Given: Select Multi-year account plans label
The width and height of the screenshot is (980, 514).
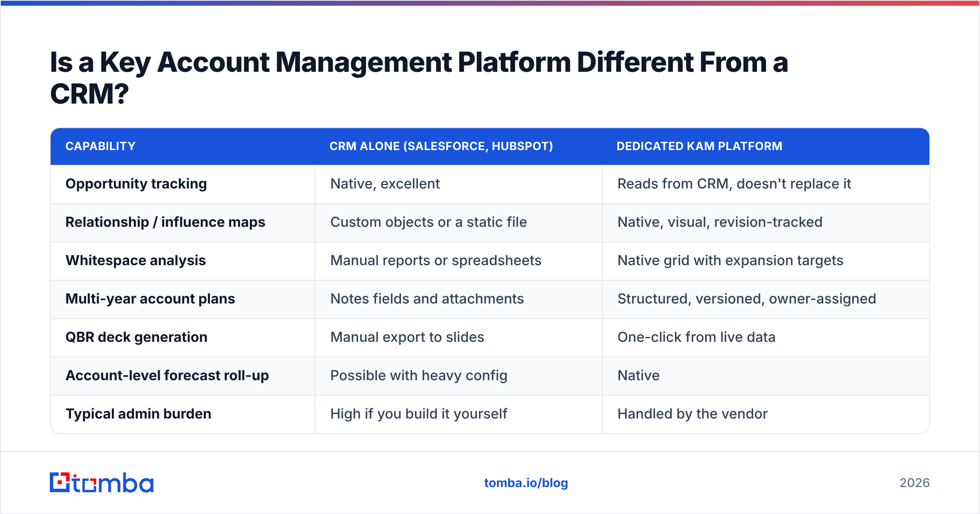Looking at the screenshot, I should point(150,299).
